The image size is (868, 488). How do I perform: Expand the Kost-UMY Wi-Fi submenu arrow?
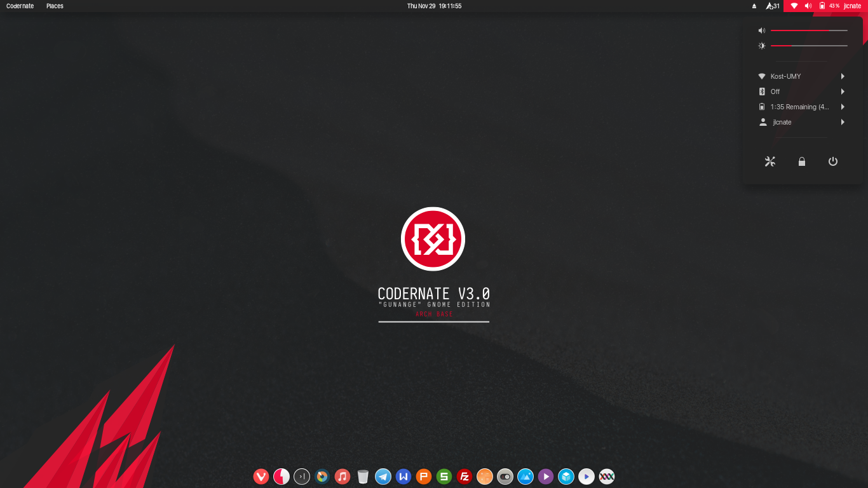point(843,76)
